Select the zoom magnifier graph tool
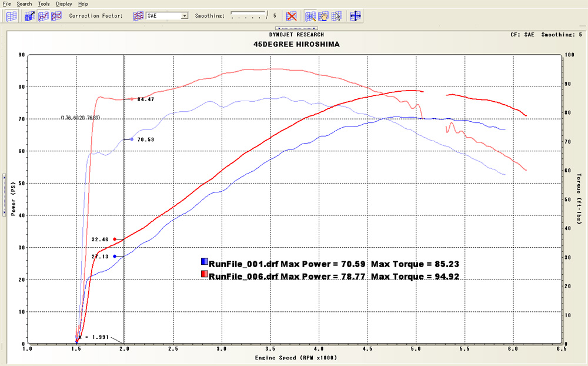The height and width of the screenshot is (366, 588). coord(310,16)
